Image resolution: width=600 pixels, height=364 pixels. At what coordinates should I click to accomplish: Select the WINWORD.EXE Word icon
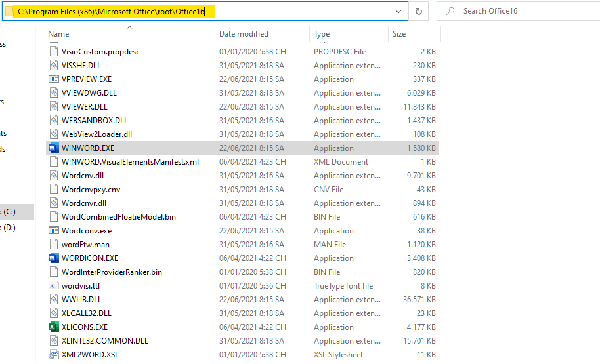coord(54,148)
